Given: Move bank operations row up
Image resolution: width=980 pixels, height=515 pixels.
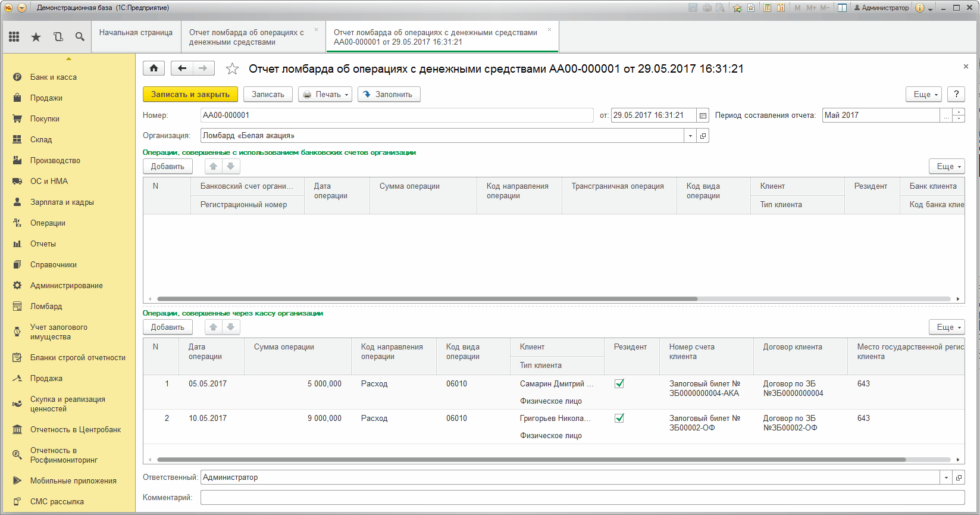Looking at the screenshot, I should [x=214, y=166].
